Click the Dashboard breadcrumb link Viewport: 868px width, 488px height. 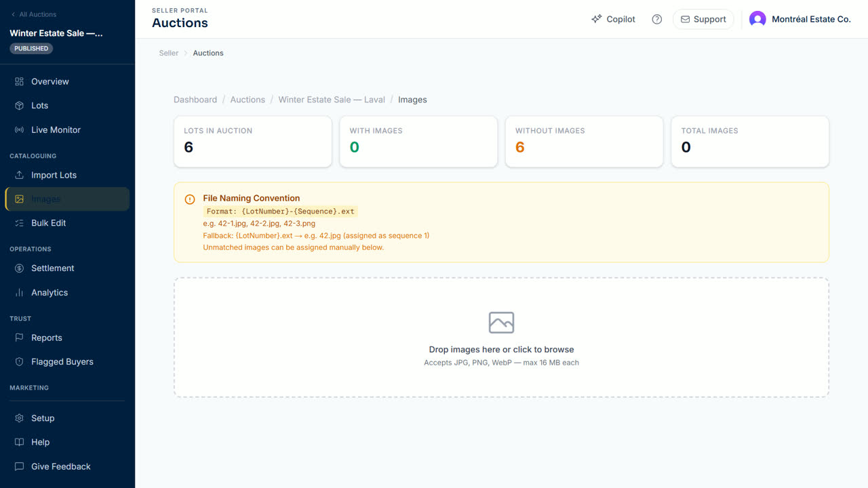pos(195,100)
